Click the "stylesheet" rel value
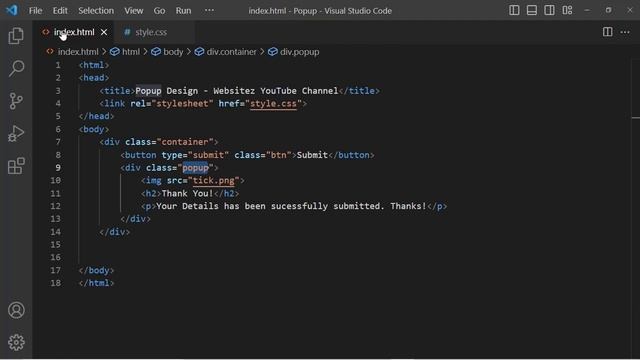 [x=182, y=104]
